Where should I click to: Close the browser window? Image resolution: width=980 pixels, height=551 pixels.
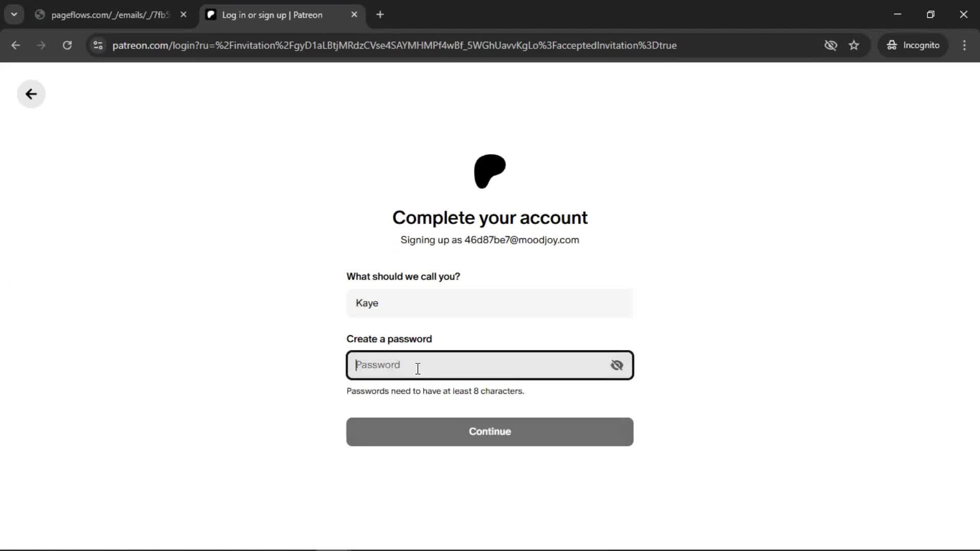pos(964,14)
